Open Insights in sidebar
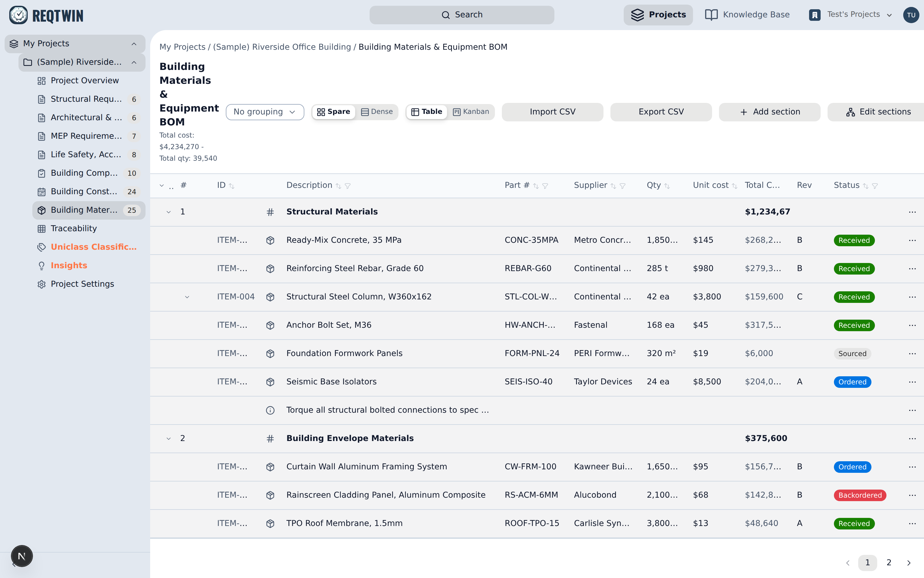924x578 pixels. [x=89, y=266]
